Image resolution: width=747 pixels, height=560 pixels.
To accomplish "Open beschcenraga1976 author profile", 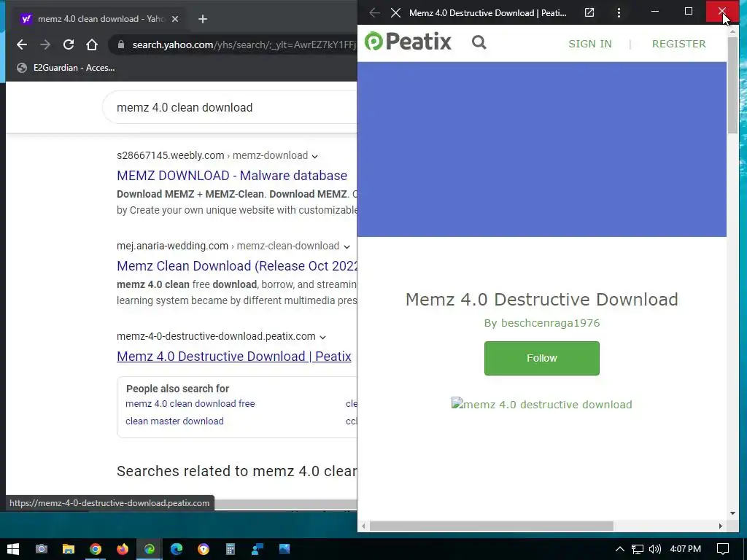I will point(550,323).
